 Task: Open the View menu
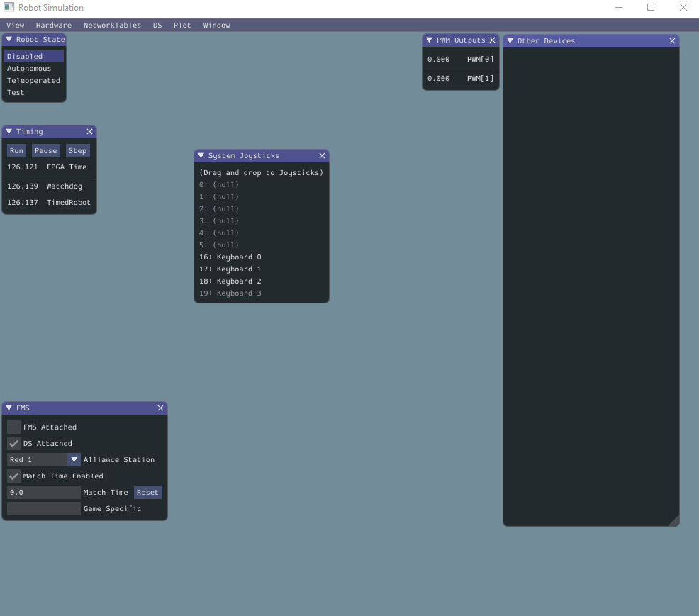(x=15, y=25)
